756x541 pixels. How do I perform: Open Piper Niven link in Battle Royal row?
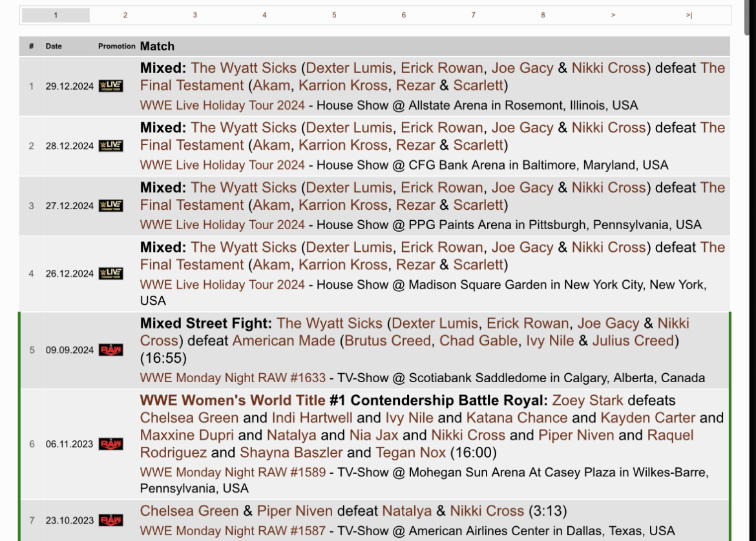(x=576, y=435)
